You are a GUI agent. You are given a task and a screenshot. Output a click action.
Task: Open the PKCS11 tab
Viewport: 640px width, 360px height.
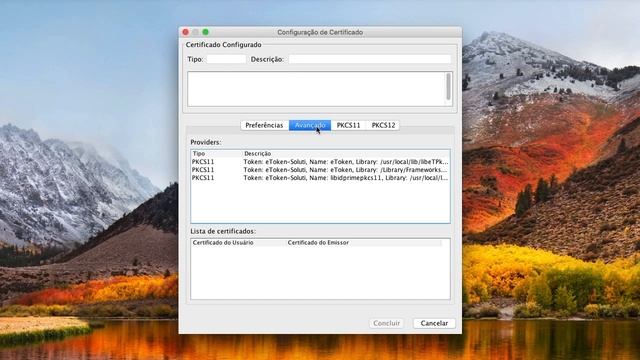tap(348, 125)
